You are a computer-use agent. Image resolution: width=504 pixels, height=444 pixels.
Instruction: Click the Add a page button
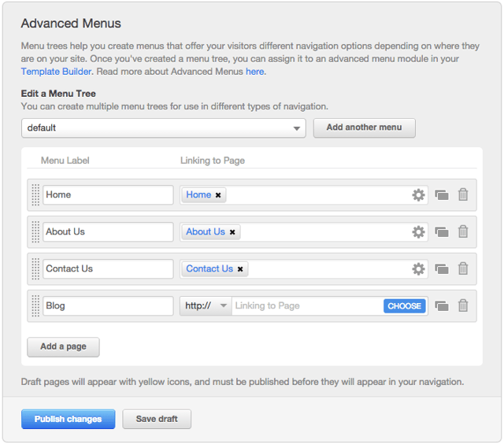pyautogui.click(x=63, y=346)
